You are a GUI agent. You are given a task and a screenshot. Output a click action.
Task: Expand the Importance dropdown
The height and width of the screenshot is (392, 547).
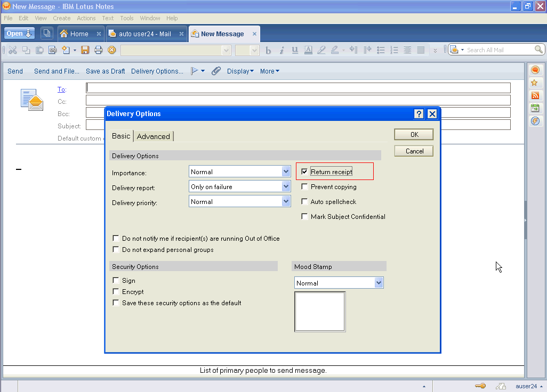tap(286, 171)
